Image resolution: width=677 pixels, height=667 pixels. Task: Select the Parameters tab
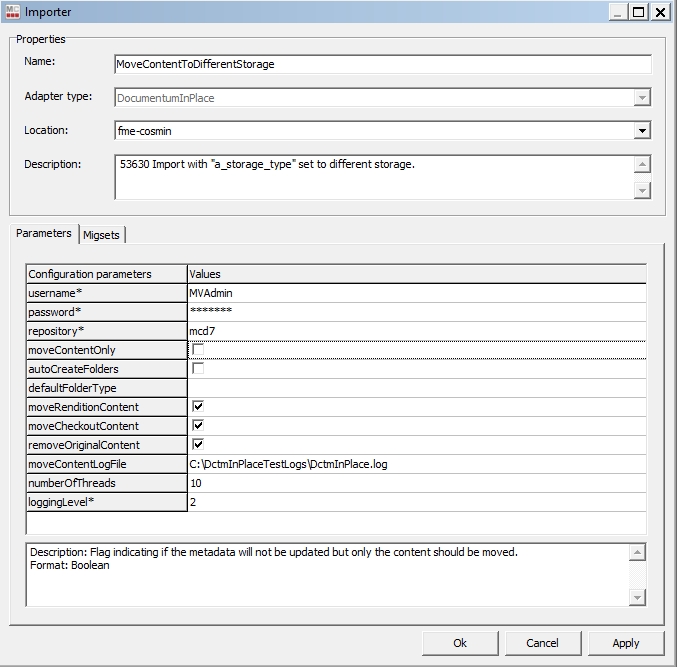[44, 234]
